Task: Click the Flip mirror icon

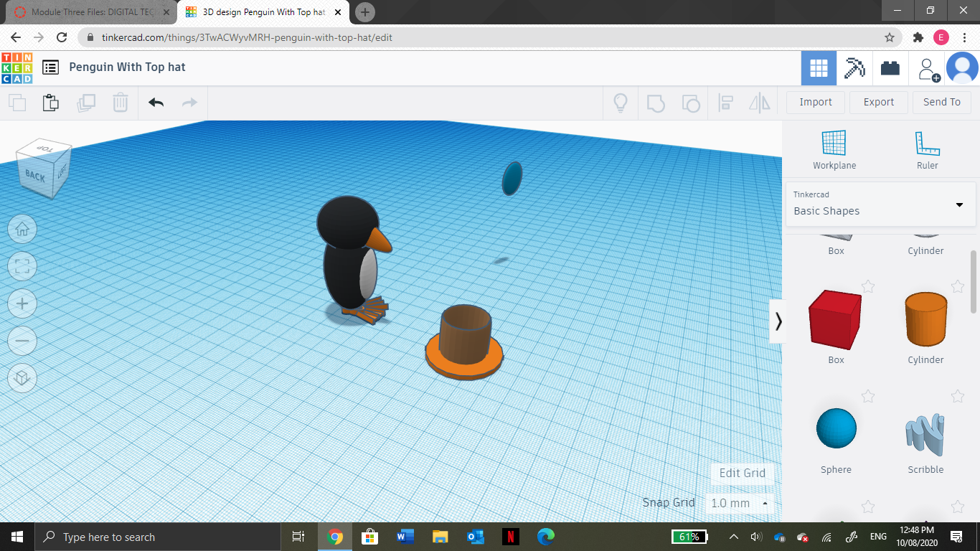Action: [x=760, y=103]
